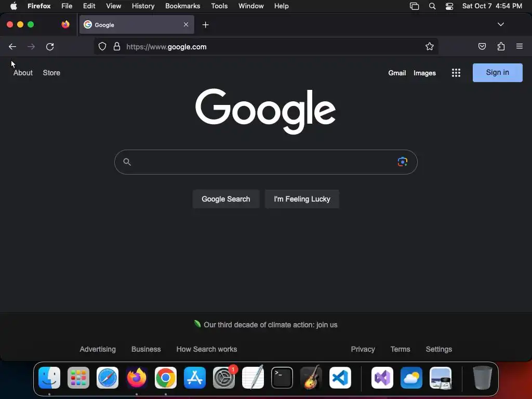Launch Safari from the Dock
The height and width of the screenshot is (399, 532).
108,378
